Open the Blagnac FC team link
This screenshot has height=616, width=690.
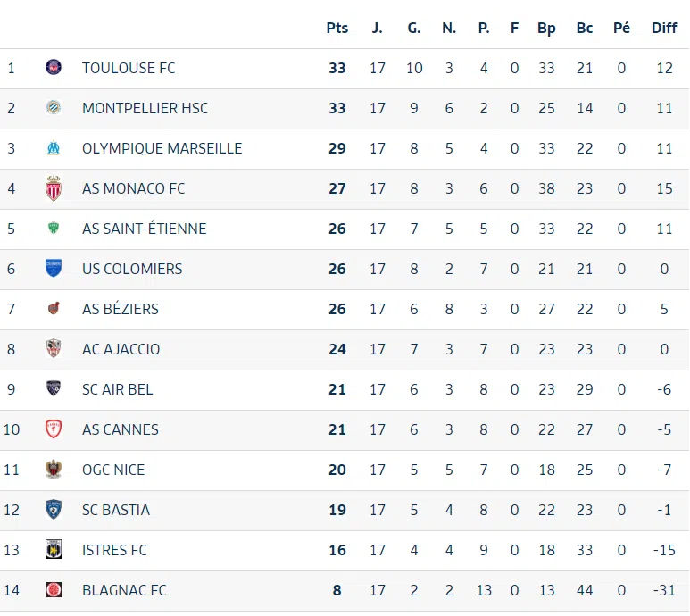pos(124,590)
